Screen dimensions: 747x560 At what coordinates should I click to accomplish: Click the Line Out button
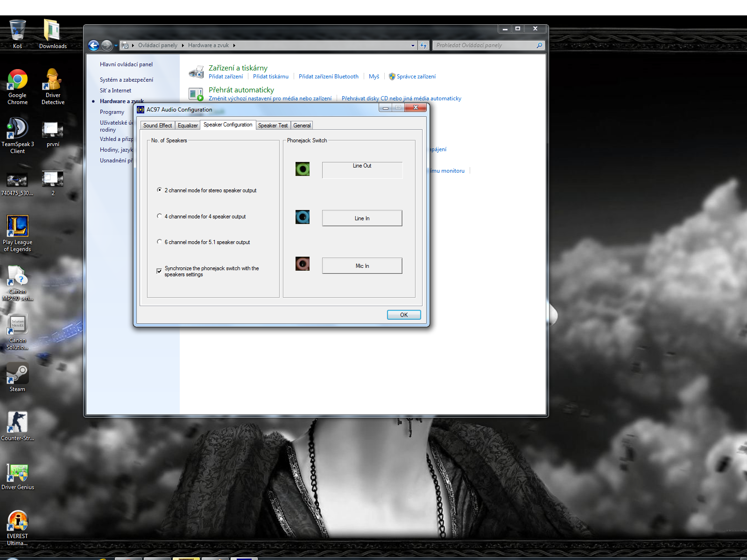click(362, 170)
